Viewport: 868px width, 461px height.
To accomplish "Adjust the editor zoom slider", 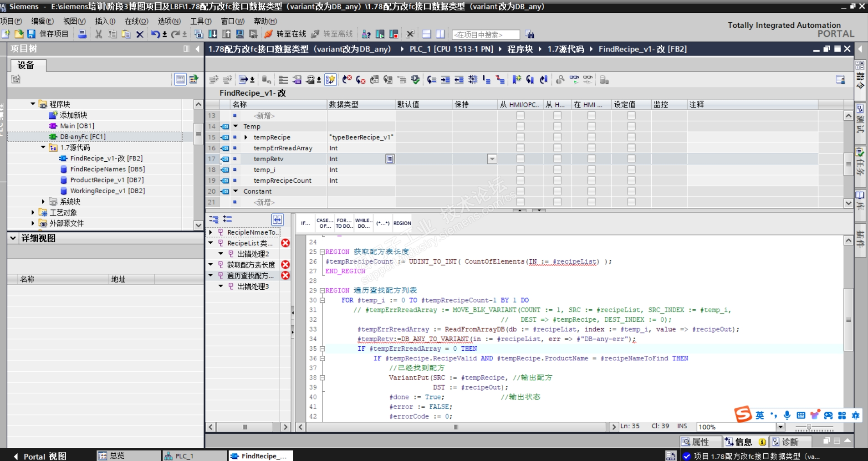I will pos(809,427).
